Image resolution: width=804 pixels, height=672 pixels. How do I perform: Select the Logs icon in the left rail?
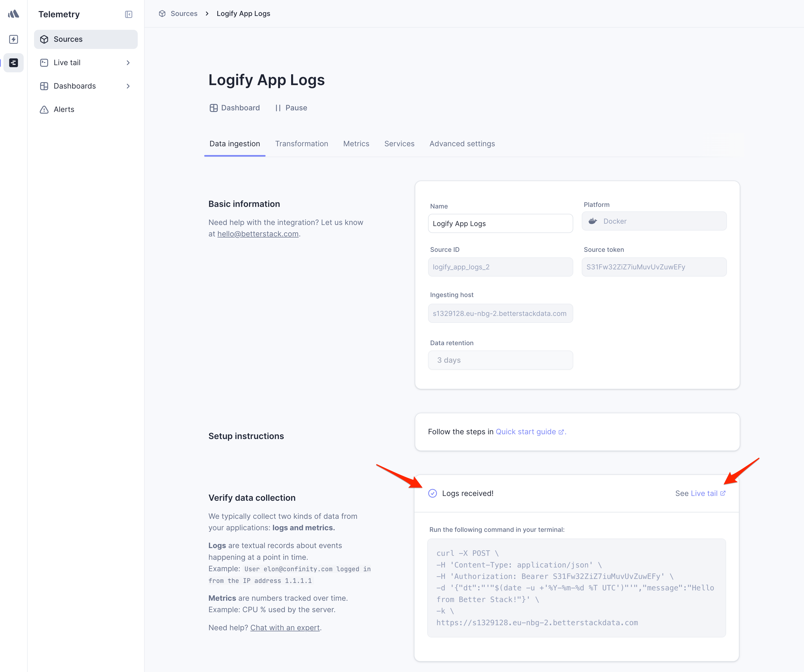pos(13,62)
